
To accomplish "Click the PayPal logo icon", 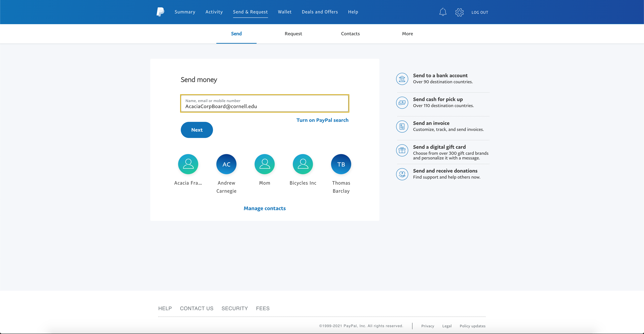I will point(160,12).
